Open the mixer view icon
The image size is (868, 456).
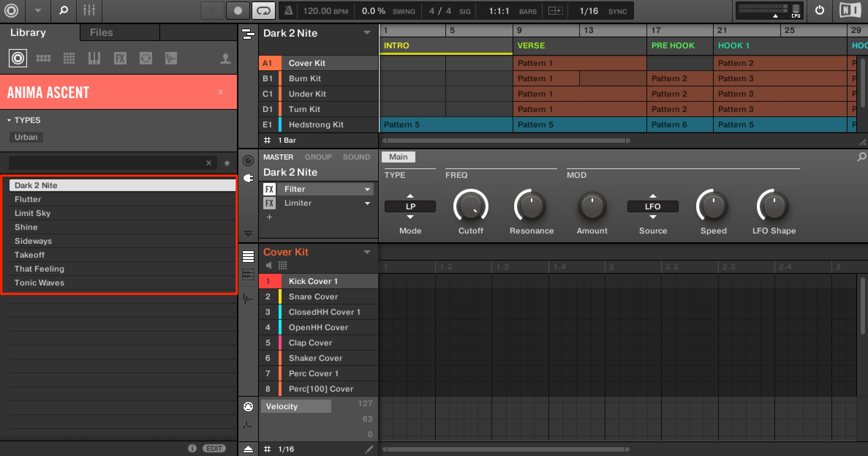(x=89, y=11)
